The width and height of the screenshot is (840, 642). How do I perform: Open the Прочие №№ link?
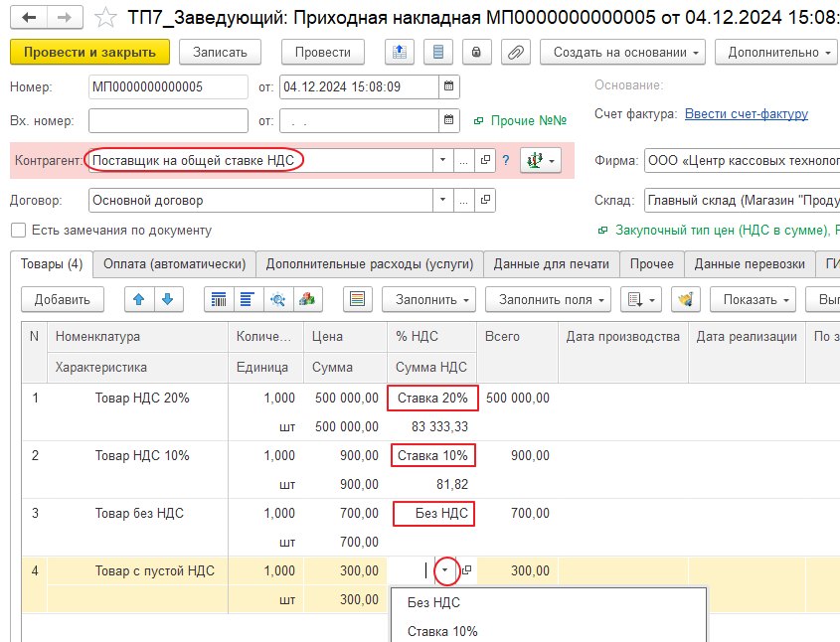(528, 120)
